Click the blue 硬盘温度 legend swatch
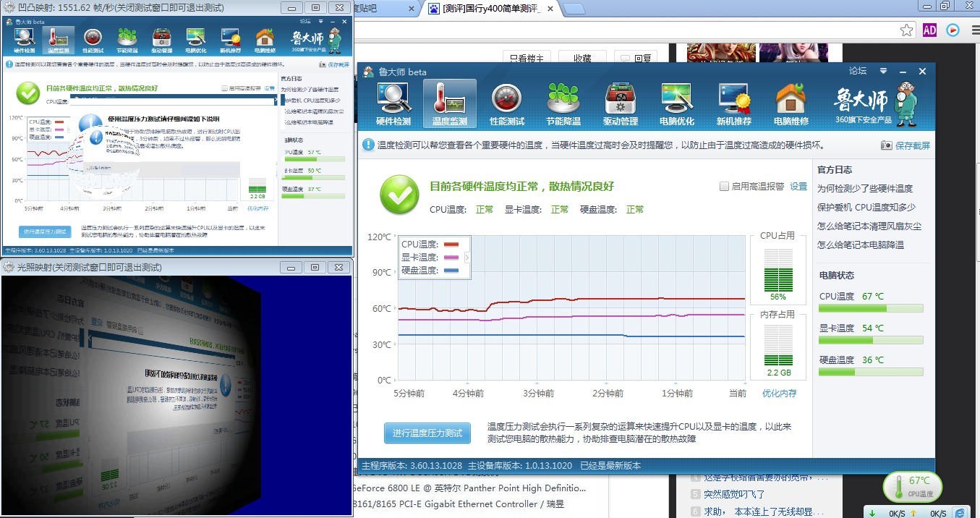 (x=451, y=271)
